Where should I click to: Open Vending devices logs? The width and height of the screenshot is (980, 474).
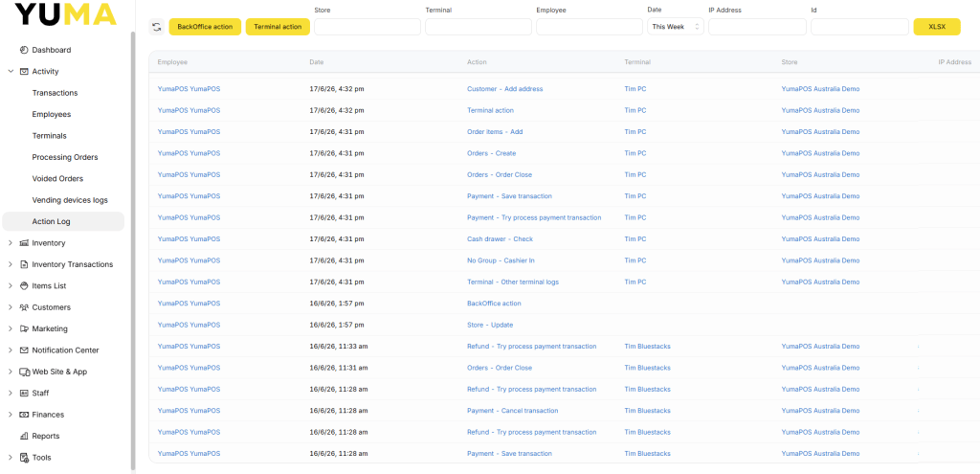pyautogui.click(x=70, y=200)
